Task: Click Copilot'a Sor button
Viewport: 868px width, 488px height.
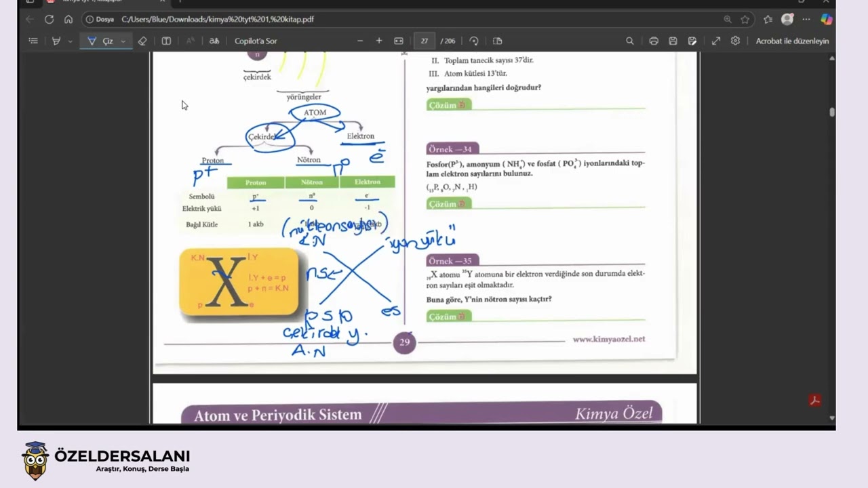Action: 256,41
